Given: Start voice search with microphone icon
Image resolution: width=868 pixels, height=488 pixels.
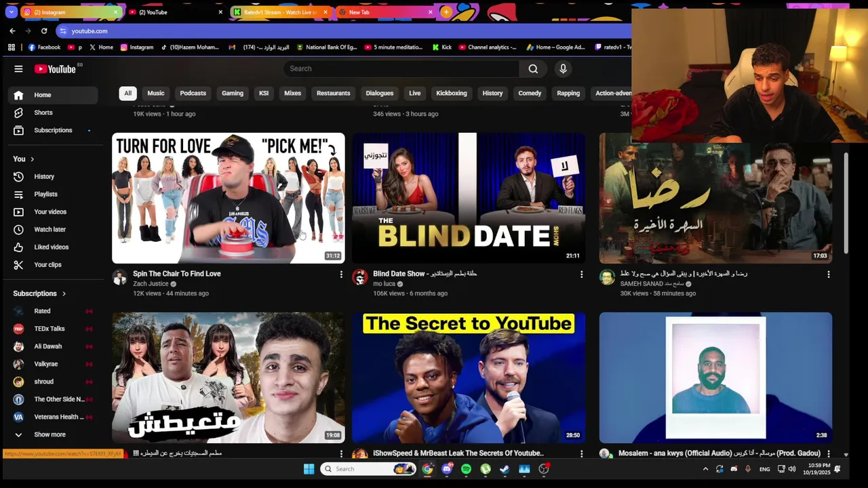Looking at the screenshot, I should click(563, 68).
